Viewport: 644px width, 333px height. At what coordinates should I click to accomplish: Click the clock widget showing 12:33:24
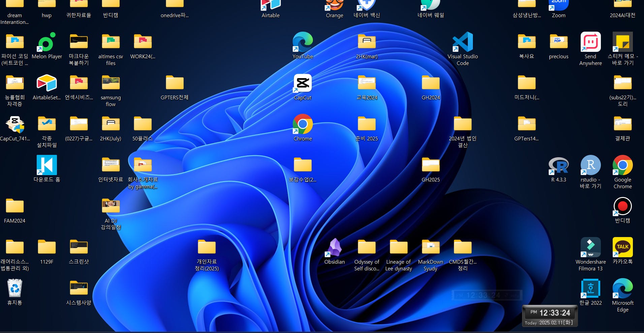point(549,316)
